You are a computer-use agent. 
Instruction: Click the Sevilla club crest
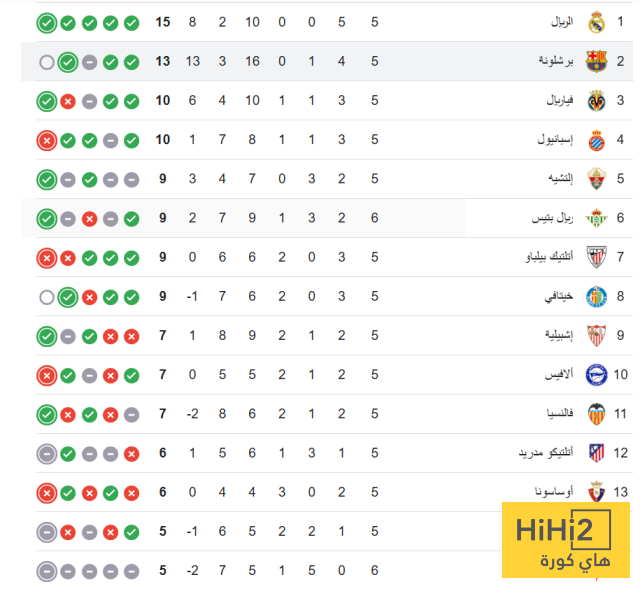(596, 335)
